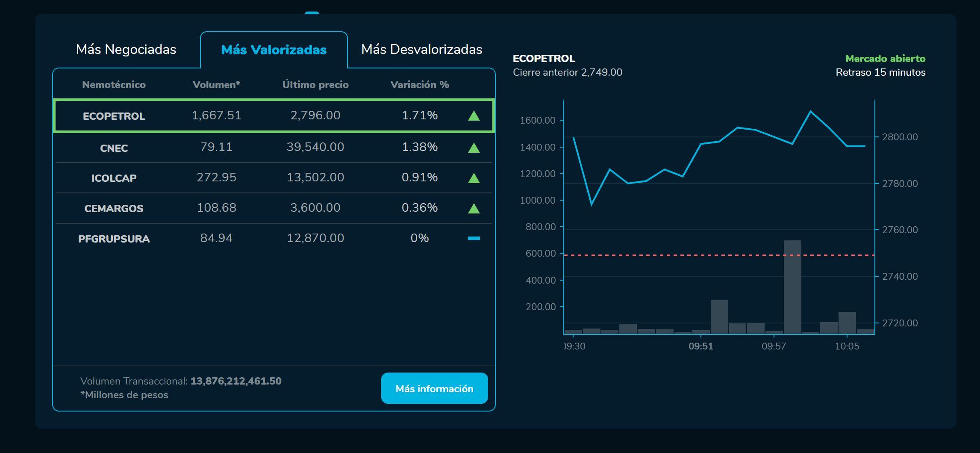980x453 pixels.
Task: Expand details for the PFGRUPSURA row
Action: click(274, 238)
